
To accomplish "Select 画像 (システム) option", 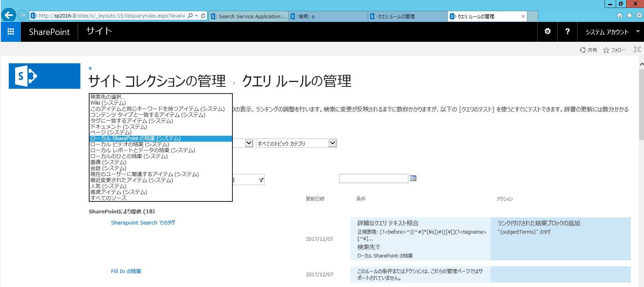I will click(161, 162).
